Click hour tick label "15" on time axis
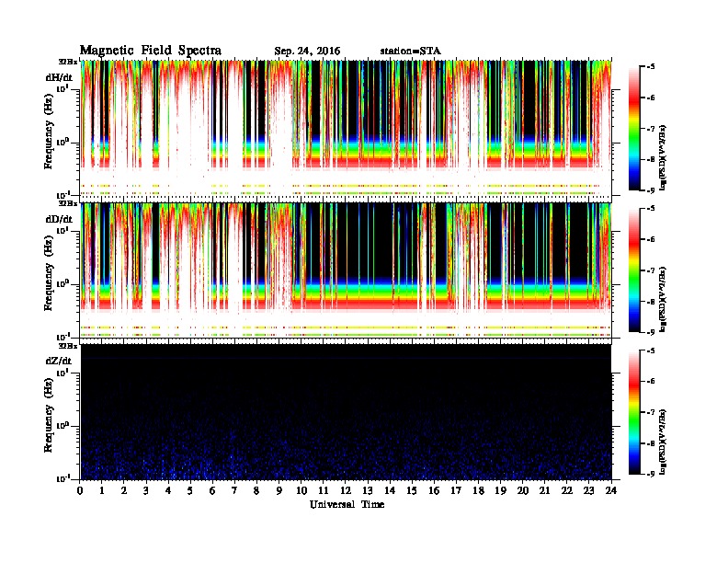Viewport: 728px width, 563px height. pos(412,490)
